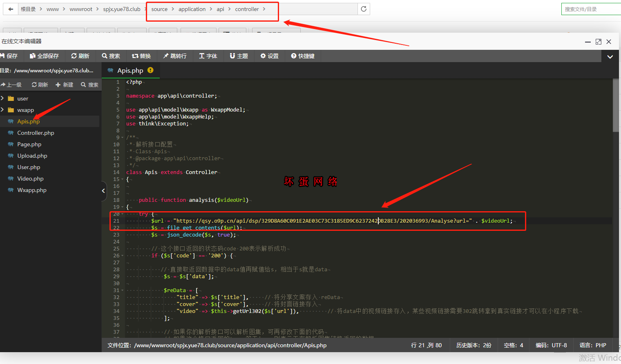Refresh the file tree sidebar with 刷新

coord(40,85)
